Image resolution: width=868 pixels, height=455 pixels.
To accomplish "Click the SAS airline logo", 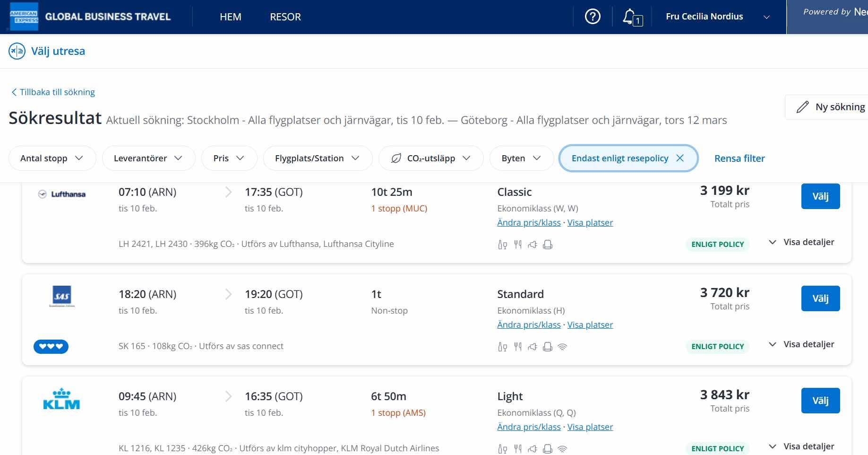I will tap(62, 296).
